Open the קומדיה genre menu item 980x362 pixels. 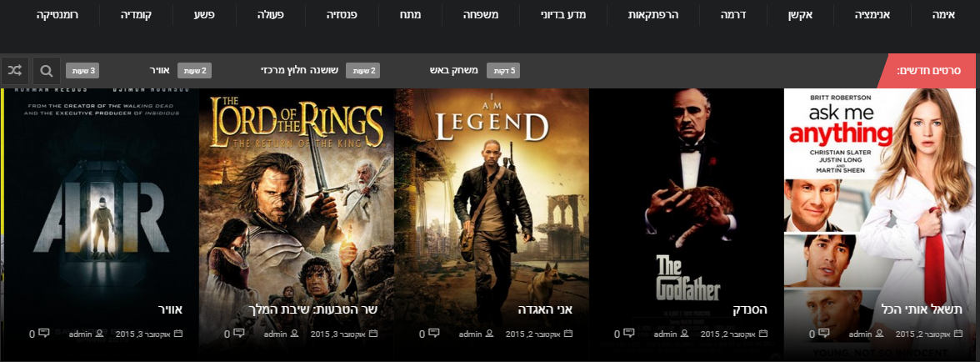click(x=136, y=13)
